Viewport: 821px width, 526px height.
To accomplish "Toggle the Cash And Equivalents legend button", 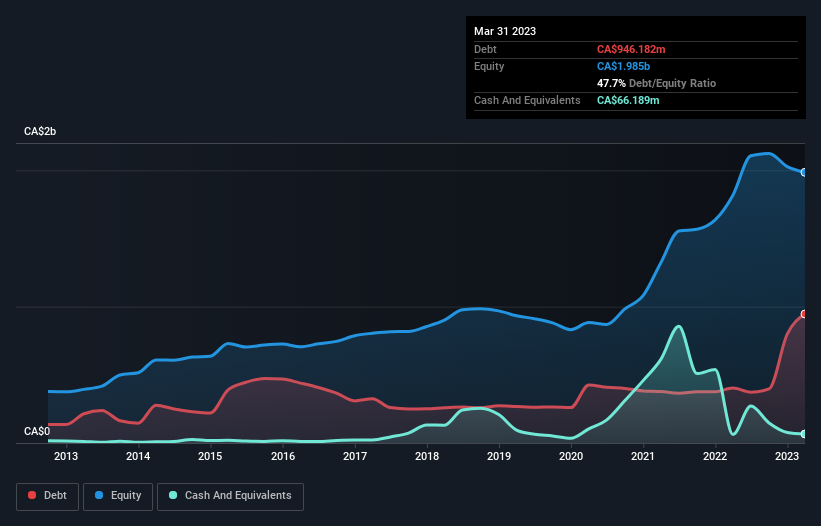I will [x=230, y=496].
